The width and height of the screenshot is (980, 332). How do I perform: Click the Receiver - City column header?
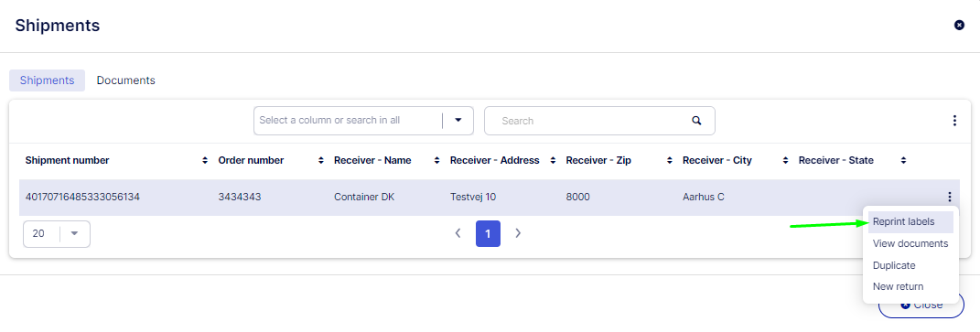pos(716,161)
